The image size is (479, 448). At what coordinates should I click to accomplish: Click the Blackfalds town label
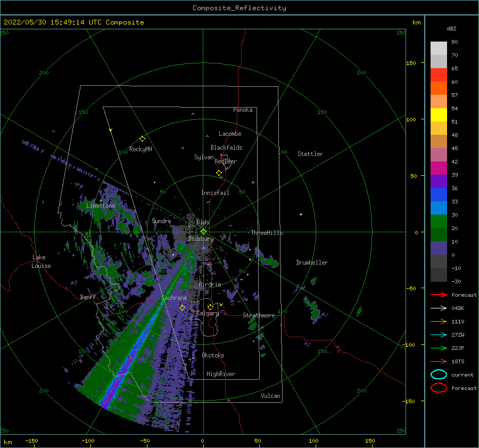tap(226, 148)
